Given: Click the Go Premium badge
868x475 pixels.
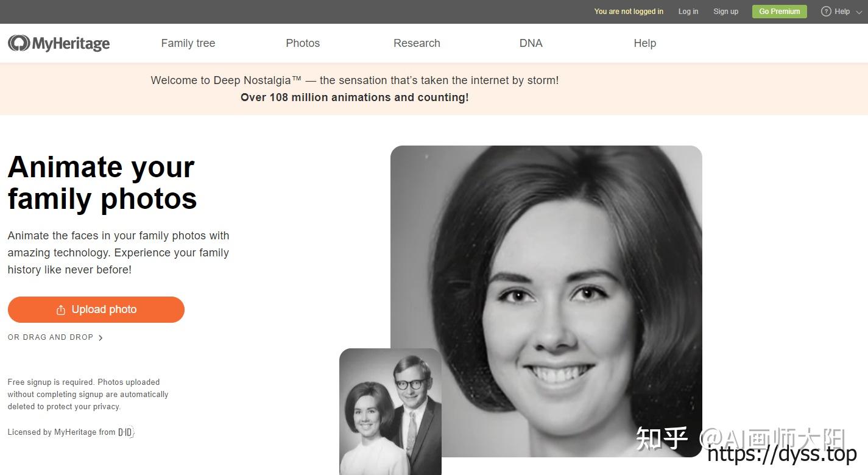Looking at the screenshot, I should (779, 12).
